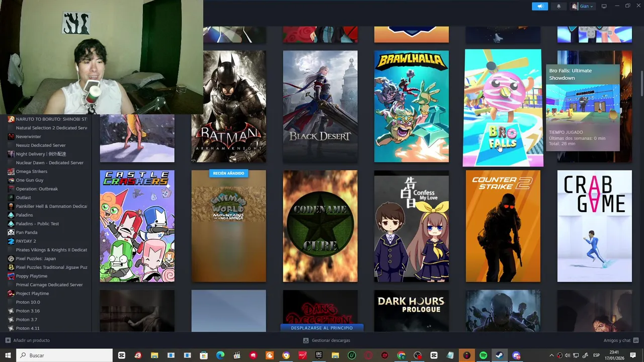Click the plus icon beside Añadir un producto

8,340
